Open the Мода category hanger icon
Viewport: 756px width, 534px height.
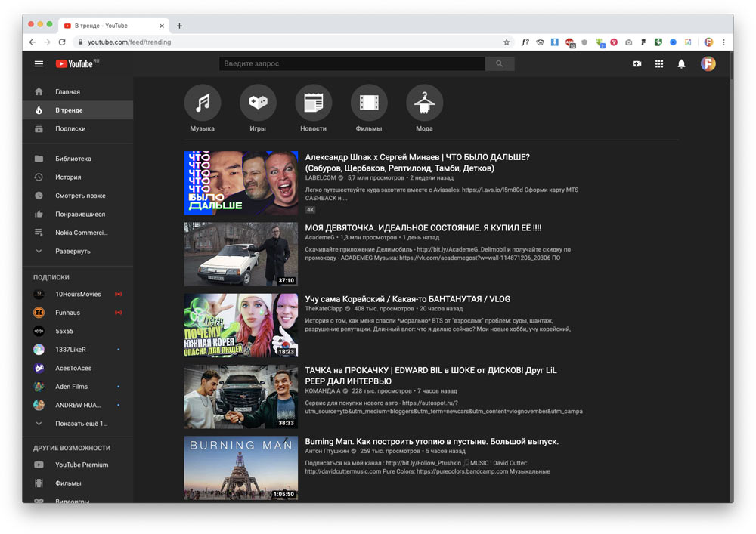click(x=424, y=103)
